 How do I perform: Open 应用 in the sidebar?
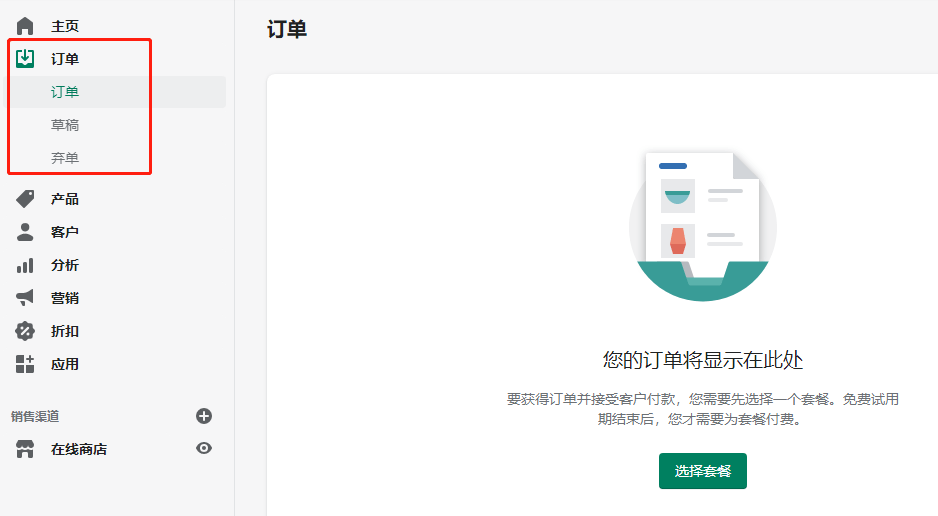(x=65, y=364)
